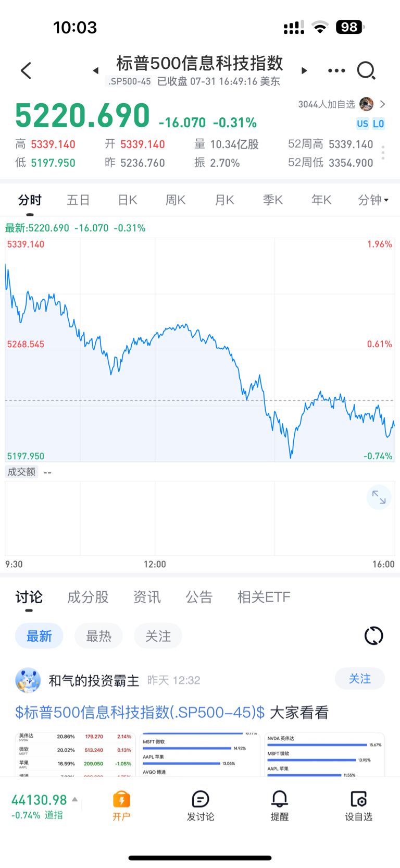Open the search magnifier icon
This screenshot has width=400, height=868.
pos(366,70)
